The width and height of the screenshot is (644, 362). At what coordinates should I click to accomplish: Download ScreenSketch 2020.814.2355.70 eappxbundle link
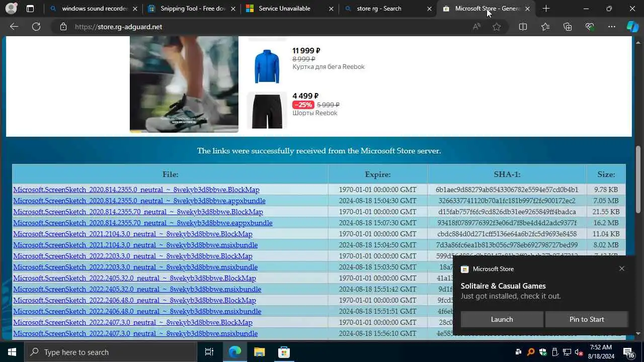(143, 223)
